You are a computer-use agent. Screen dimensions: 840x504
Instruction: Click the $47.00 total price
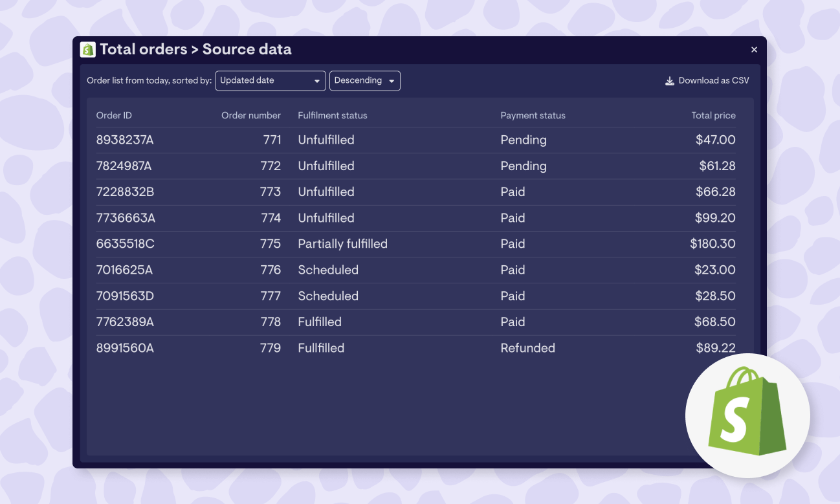pyautogui.click(x=716, y=140)
